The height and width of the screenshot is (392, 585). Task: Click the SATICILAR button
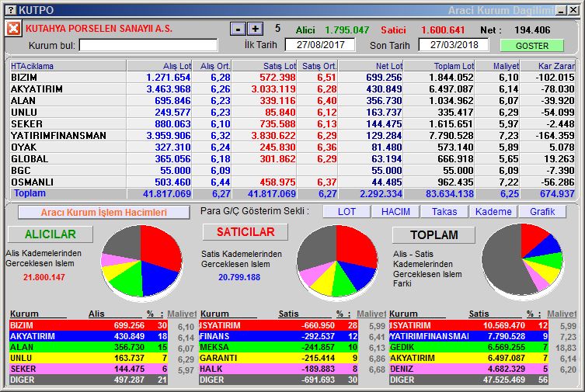[x=245, y=232]
